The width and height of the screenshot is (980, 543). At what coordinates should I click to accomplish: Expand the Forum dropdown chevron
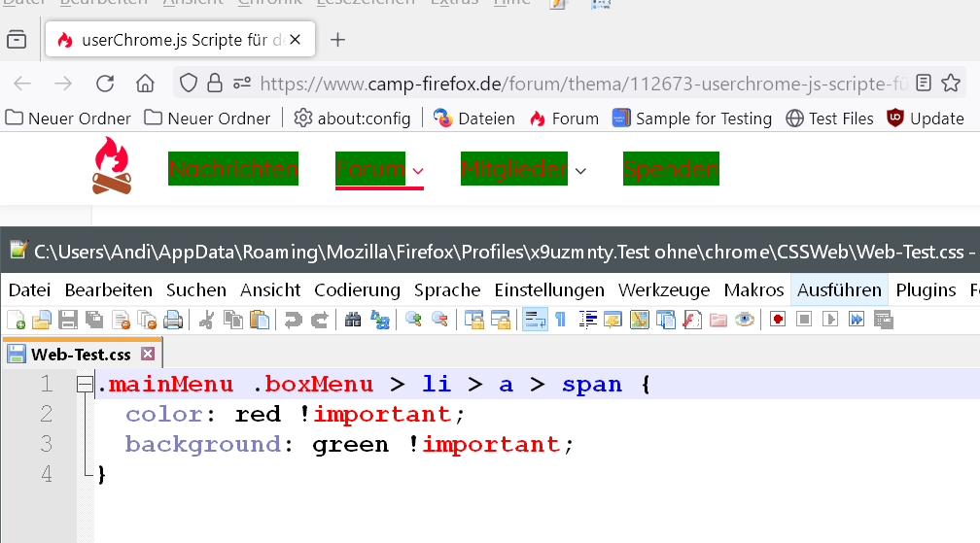pos(418,171)
